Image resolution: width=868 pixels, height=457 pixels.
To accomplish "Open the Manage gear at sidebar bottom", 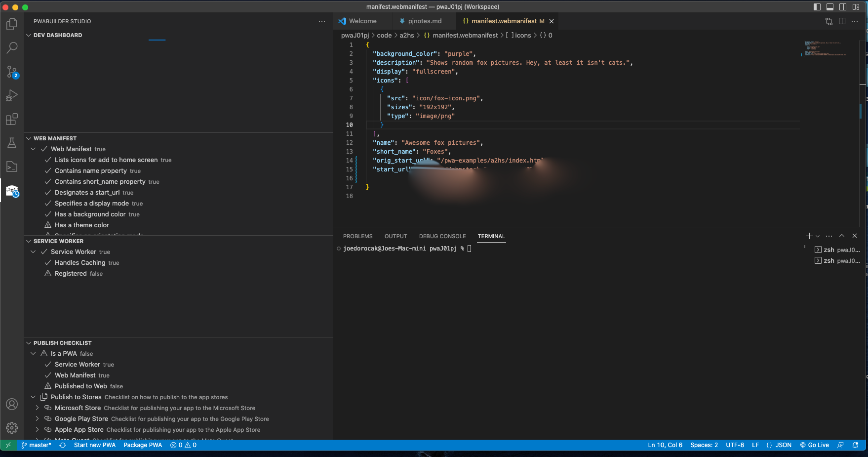I will coord(12,428).
